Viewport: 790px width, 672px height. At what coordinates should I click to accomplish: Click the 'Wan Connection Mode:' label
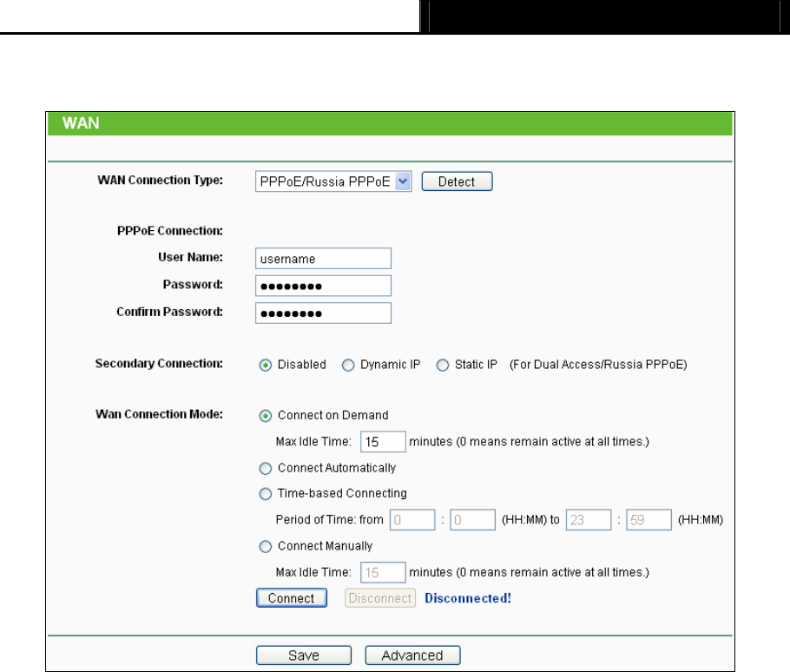pyautogui.click(x=159, y=414)
